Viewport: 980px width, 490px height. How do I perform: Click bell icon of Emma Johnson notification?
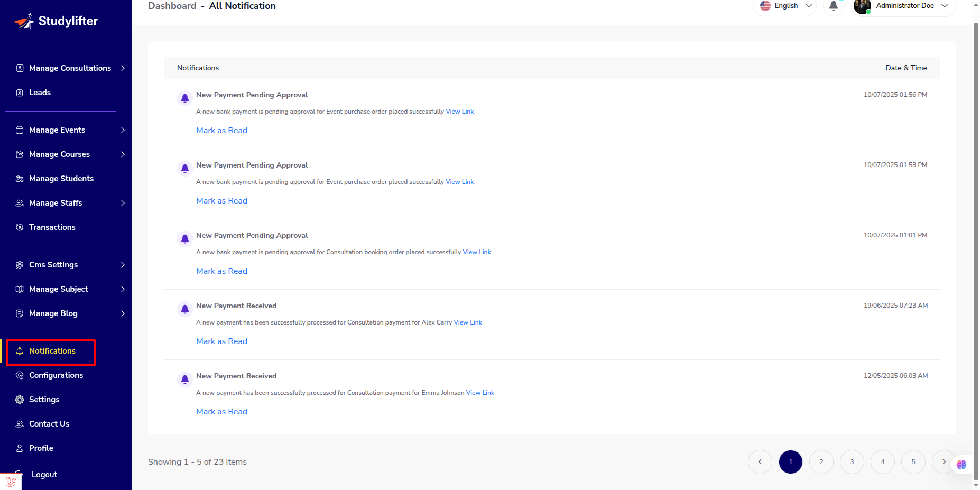[x=185, y=379]
